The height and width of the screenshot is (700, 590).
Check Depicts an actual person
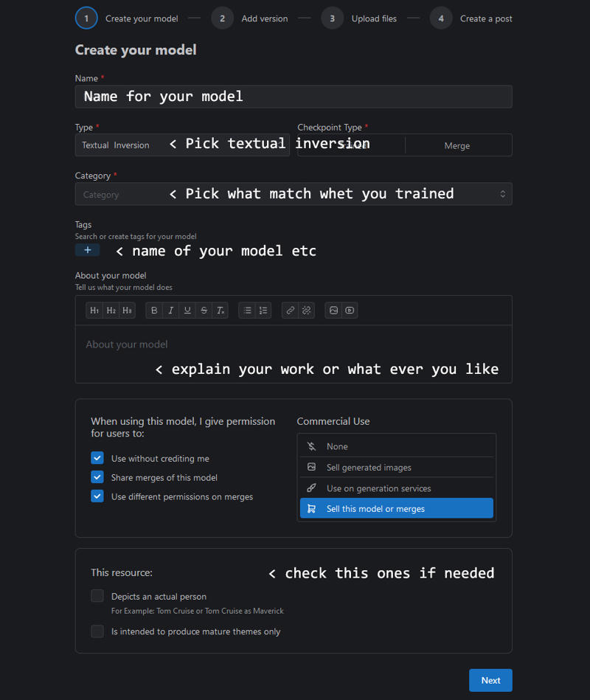pyautogui.click(x=97, y=596)
